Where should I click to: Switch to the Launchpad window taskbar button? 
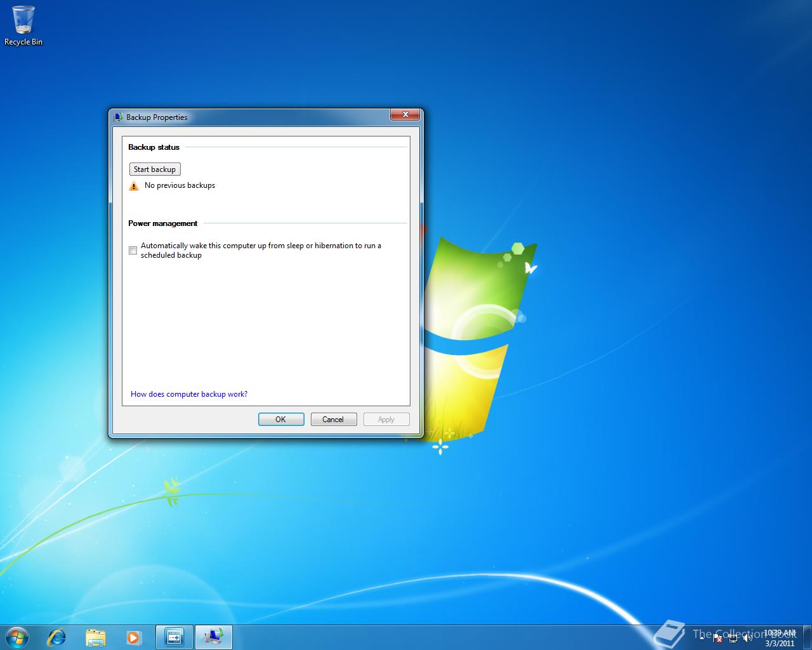[x=174, y=637]
